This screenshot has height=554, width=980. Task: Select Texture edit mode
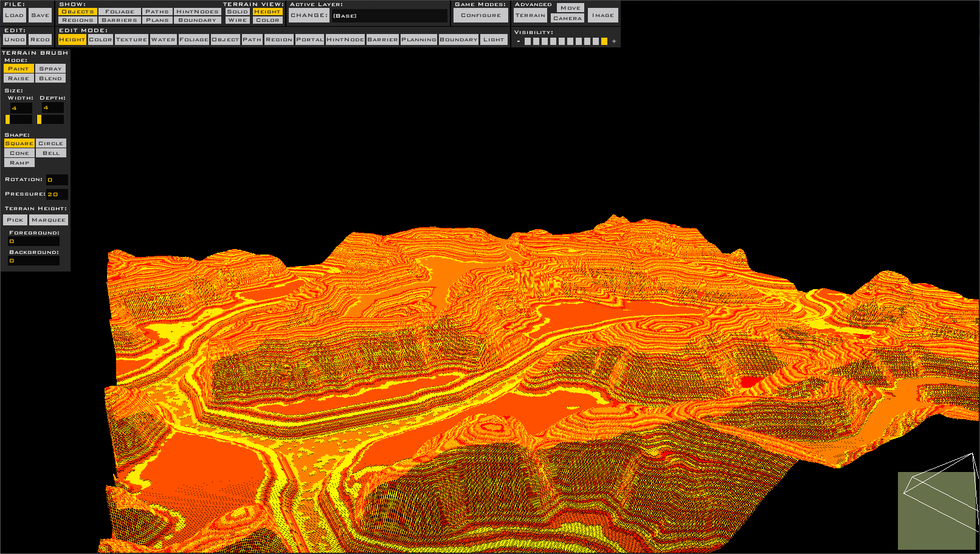click(x=132, y=39)
